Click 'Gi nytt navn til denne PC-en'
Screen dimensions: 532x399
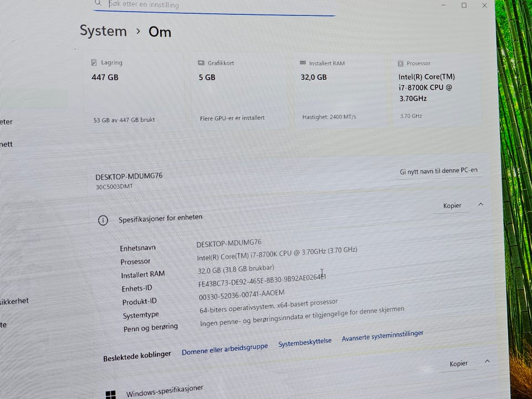(x=438, y=171)
